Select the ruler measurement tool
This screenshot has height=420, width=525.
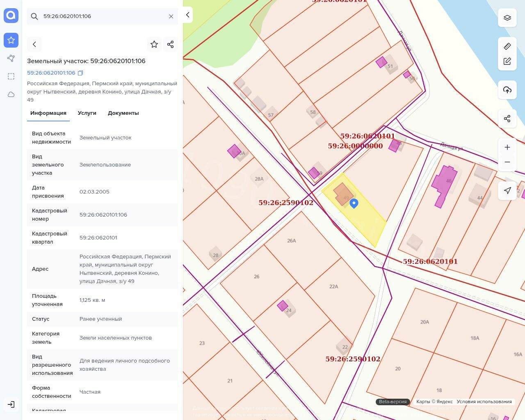click(x=507, y=46)
